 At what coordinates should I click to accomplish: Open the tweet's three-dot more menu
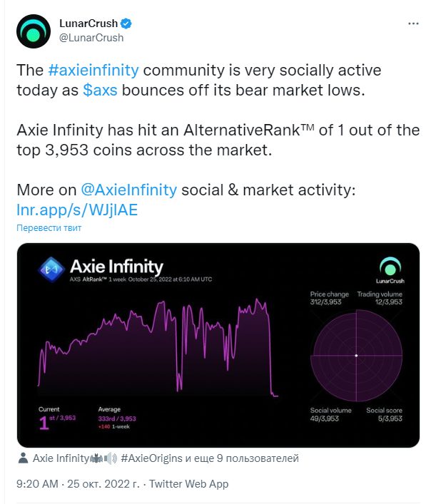pos(413,24)
